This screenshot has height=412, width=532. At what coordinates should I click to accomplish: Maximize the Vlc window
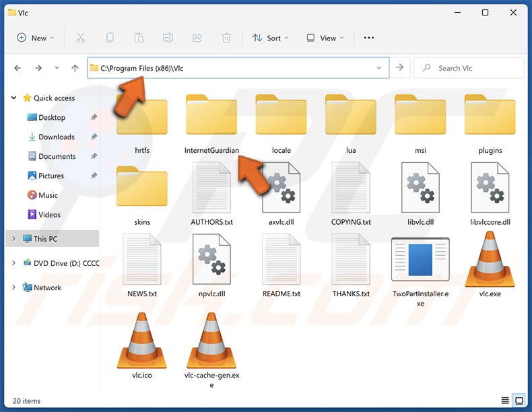point(485,13)
